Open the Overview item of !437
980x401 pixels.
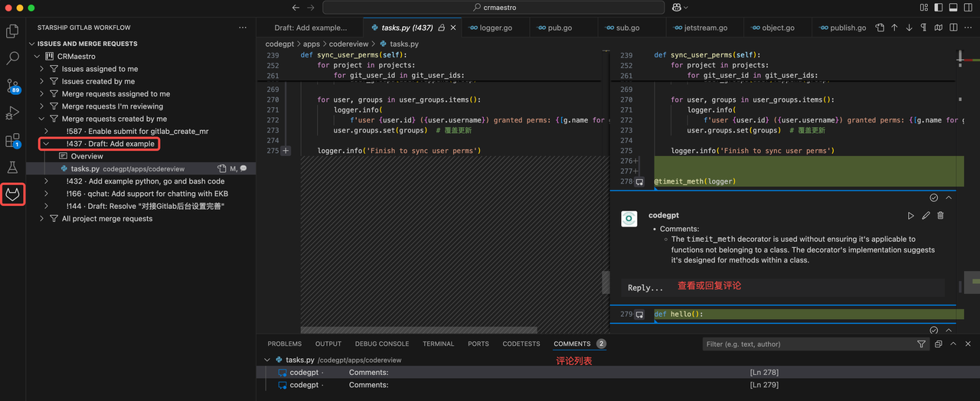pyautogui.click(x=87, y=156)
